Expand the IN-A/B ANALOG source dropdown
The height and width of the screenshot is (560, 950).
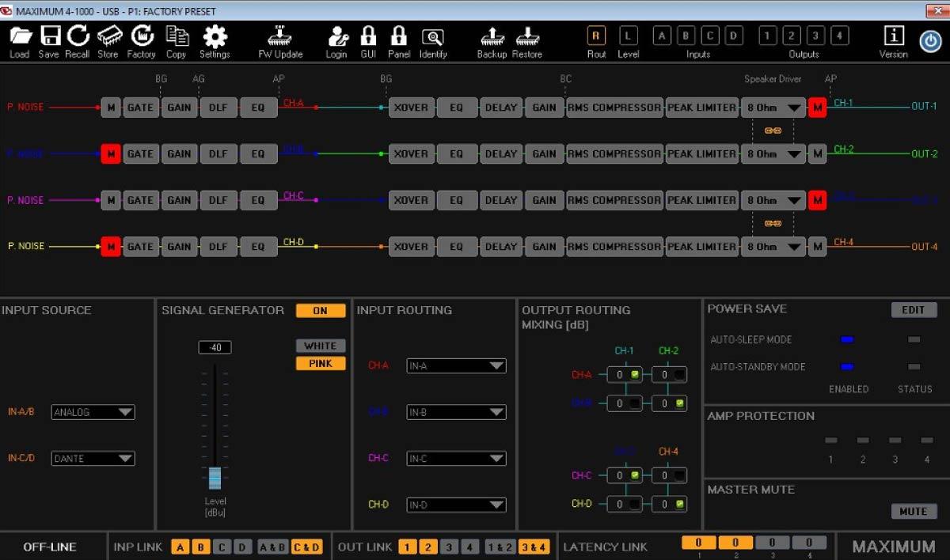point(93,412)
